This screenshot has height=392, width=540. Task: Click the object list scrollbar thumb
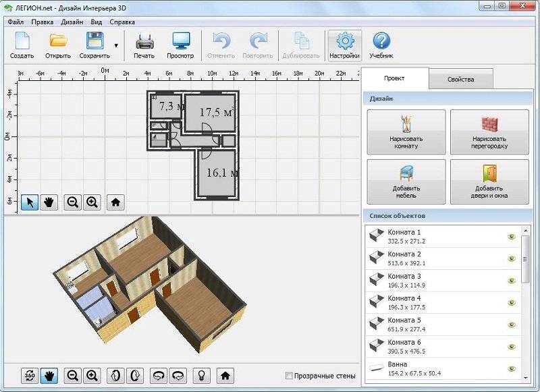click(x=526, y=259)
